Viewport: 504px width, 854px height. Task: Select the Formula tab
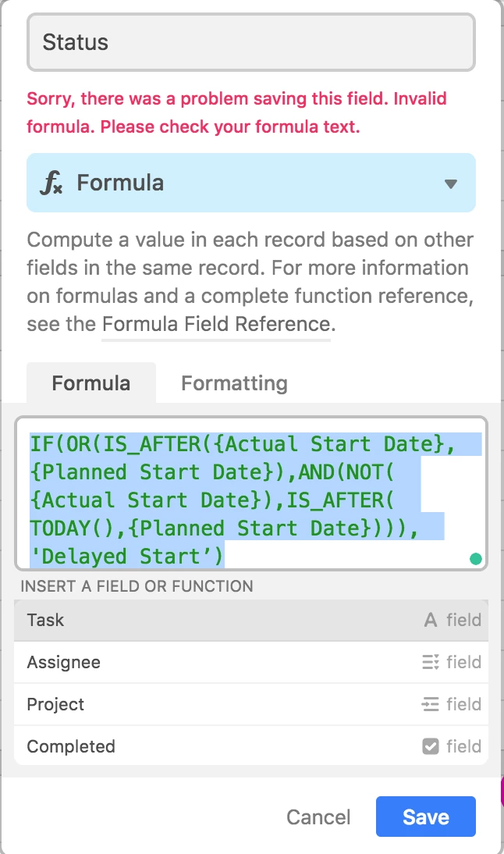click(91, 383)
